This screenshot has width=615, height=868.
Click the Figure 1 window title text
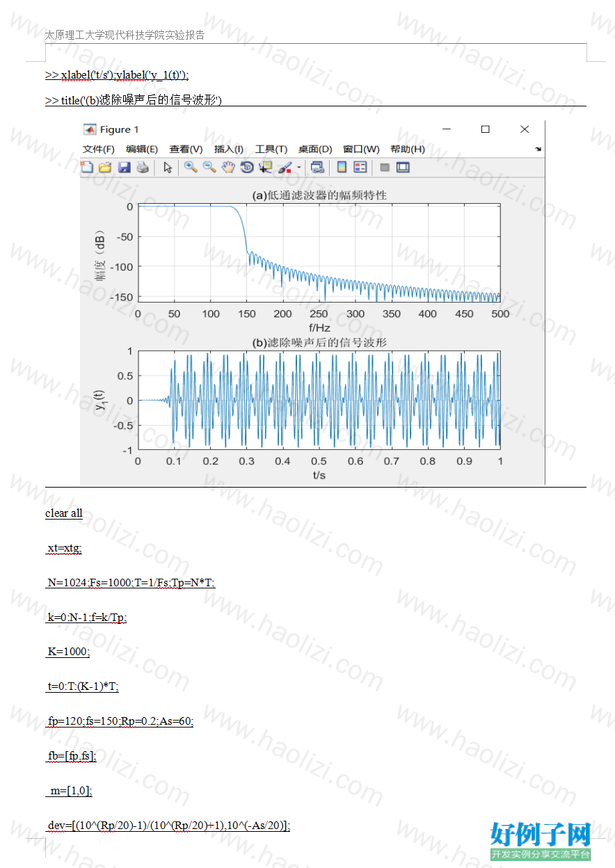pos(120,129)
